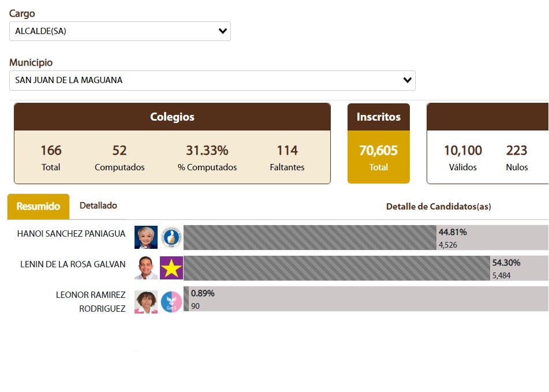Click Hanoi Sanchez Paniagua's candidate photo

[x=146, y=236]
